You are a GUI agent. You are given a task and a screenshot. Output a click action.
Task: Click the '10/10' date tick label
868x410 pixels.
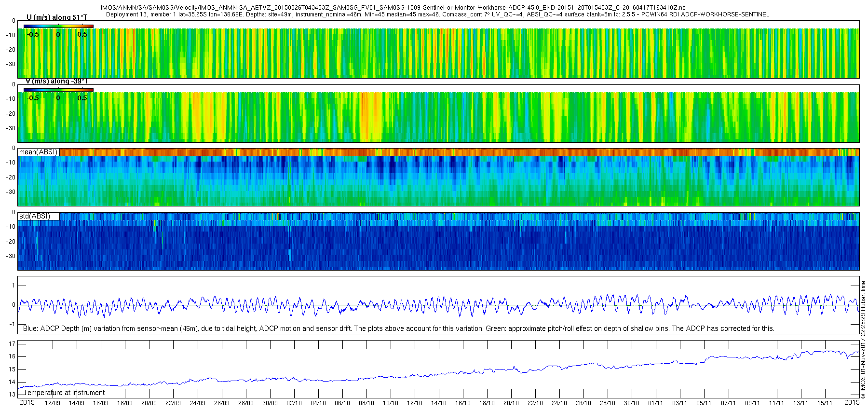point(390,403)
